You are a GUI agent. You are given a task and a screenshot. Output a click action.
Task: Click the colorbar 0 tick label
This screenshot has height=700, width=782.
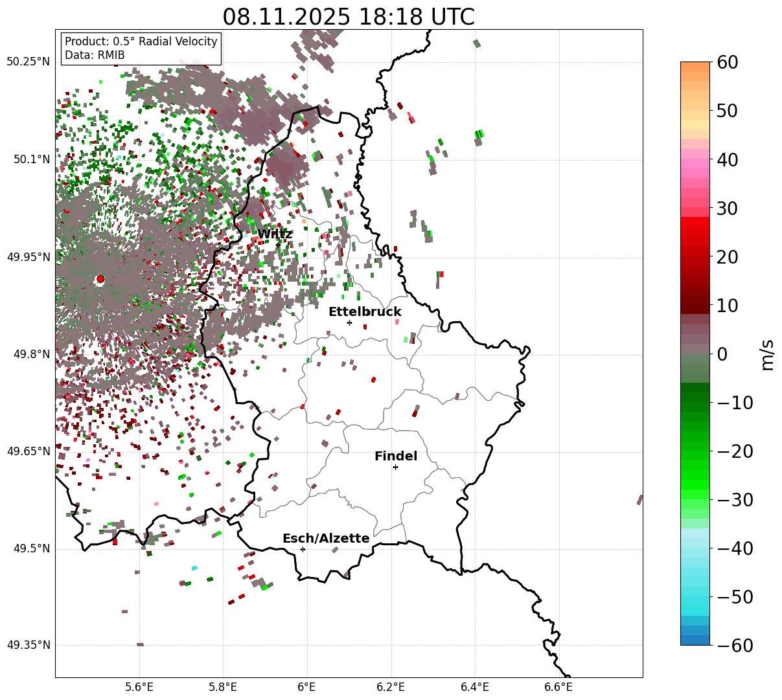pos(722,354)
